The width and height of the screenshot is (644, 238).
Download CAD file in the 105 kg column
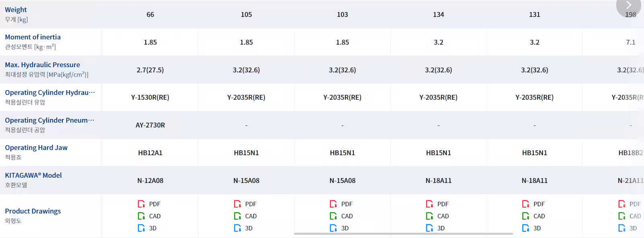[x=245, y=216]
